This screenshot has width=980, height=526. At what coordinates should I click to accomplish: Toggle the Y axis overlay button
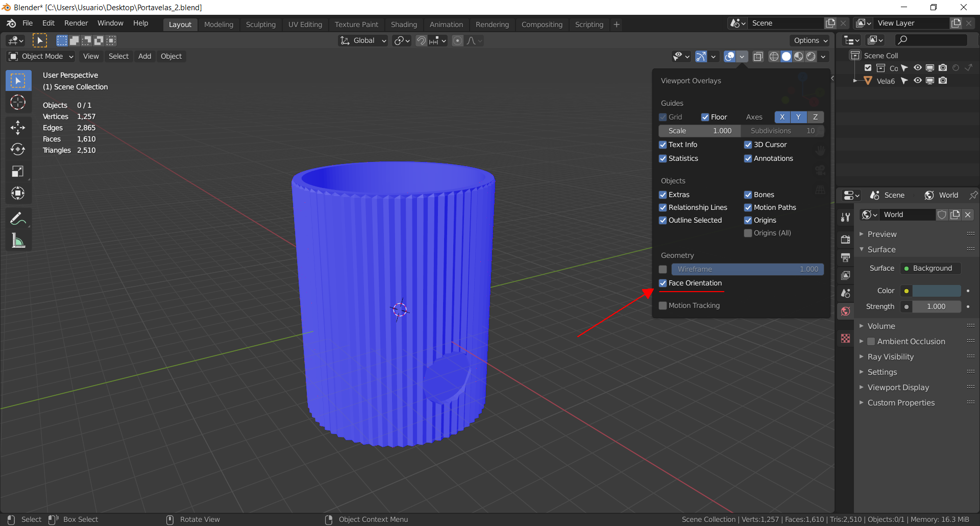(798, 117)
